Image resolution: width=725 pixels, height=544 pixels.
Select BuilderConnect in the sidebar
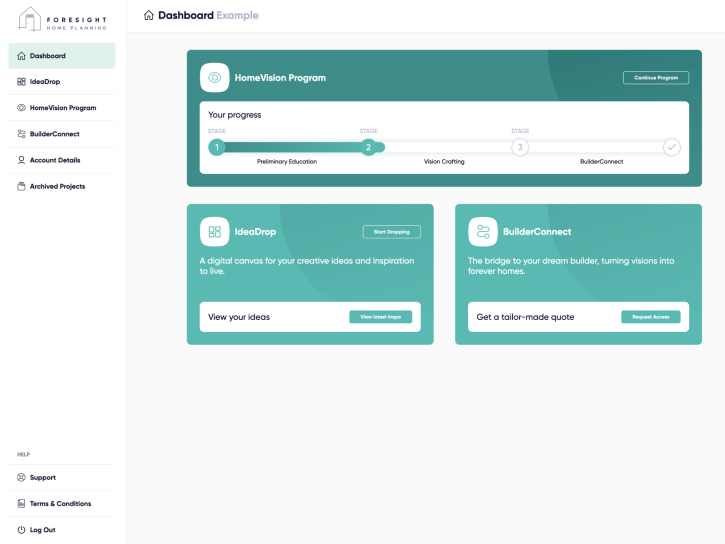pos(54,134)
